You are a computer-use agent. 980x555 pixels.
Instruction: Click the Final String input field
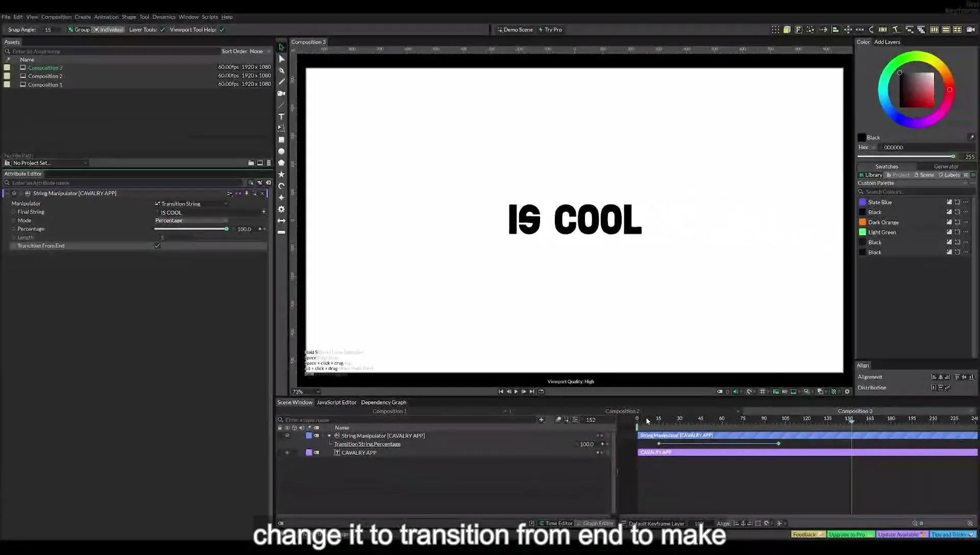(209, 213)
